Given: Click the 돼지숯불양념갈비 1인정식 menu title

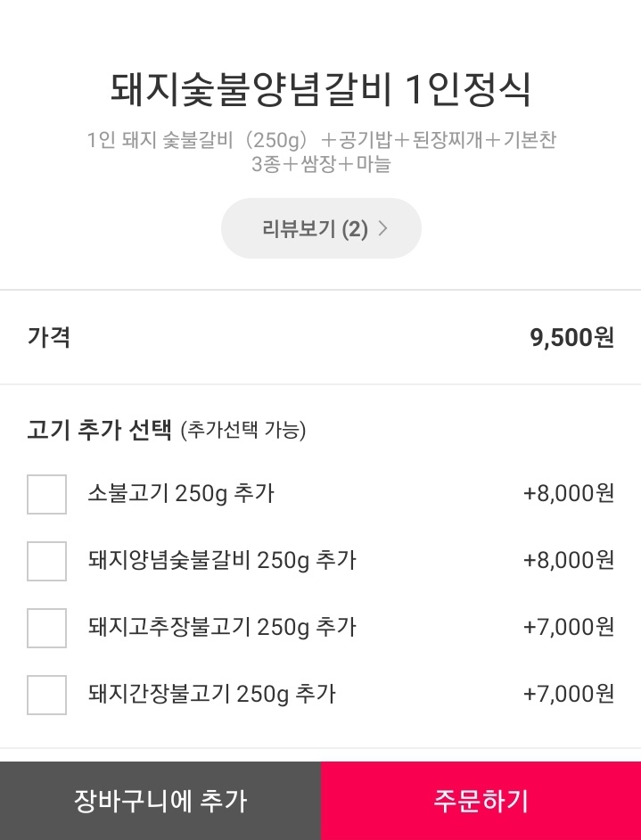Looking at the screenshot, I should [320, 89].
